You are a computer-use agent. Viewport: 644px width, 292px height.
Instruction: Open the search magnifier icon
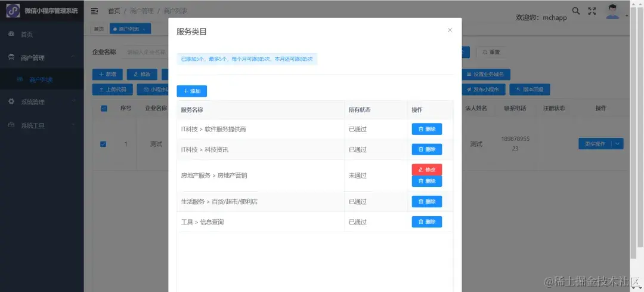(576, 11)
